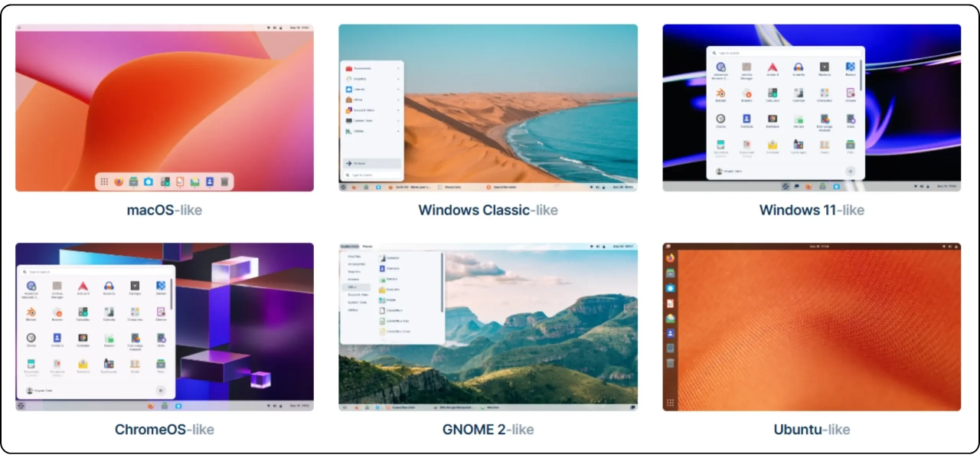Image resolution: width=980 pixels, height=458 pixels.
Task: Open Firefox in the Ubuntu-like side dock
Action: click(x=670, y=257)
